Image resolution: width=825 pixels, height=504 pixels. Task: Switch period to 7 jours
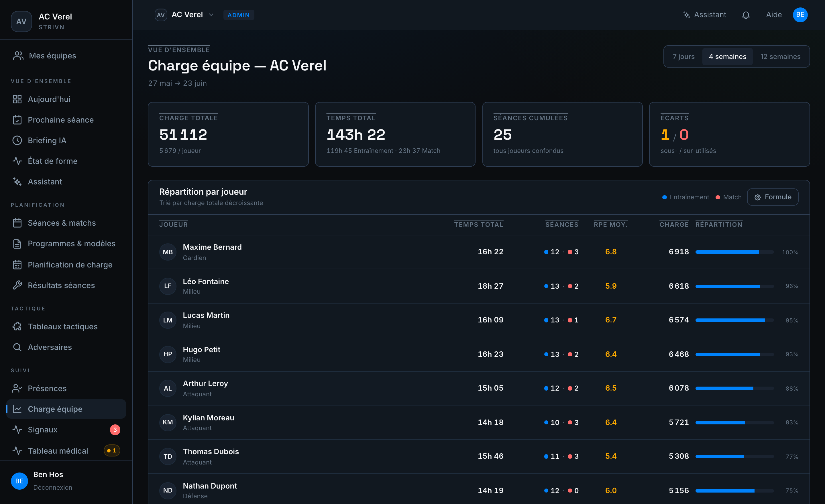pyautogui.click(x=683, y=57)
